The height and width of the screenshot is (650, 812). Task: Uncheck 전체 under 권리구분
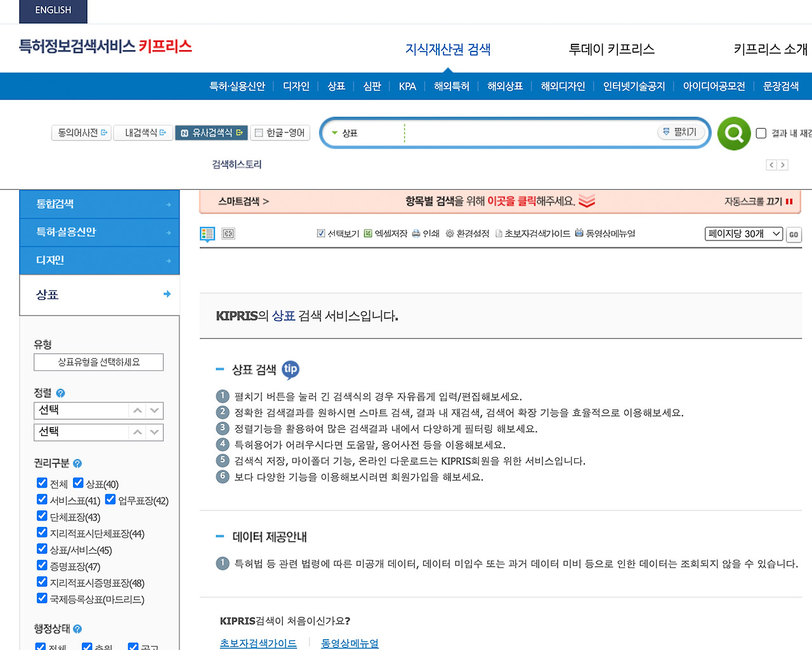coord(42,483)
